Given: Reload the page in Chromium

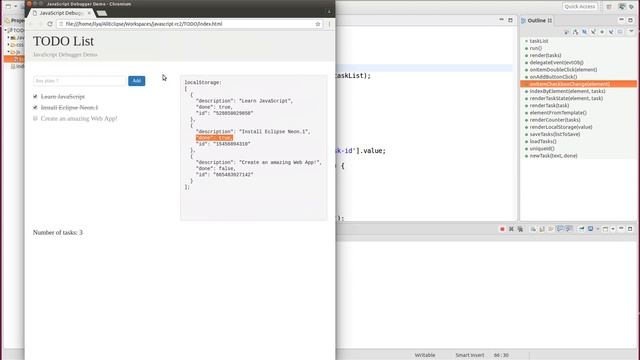Looking at the screenshot, I should (49, 24).
